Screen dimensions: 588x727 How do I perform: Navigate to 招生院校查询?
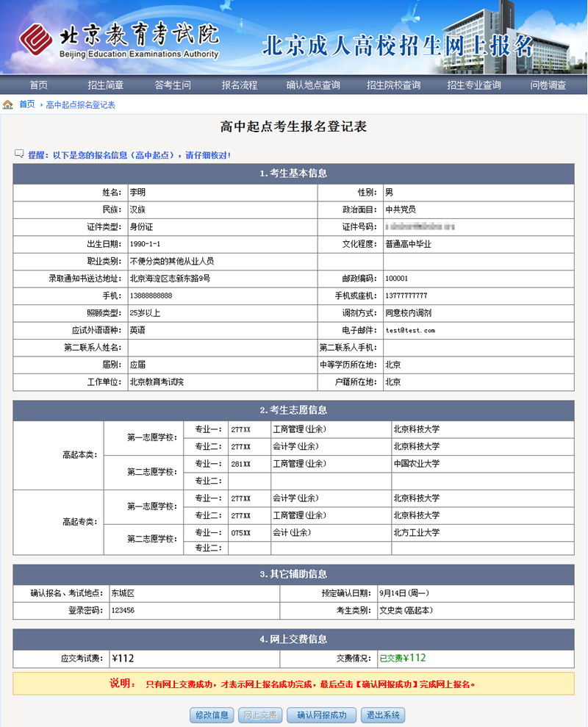click(394, 85)
